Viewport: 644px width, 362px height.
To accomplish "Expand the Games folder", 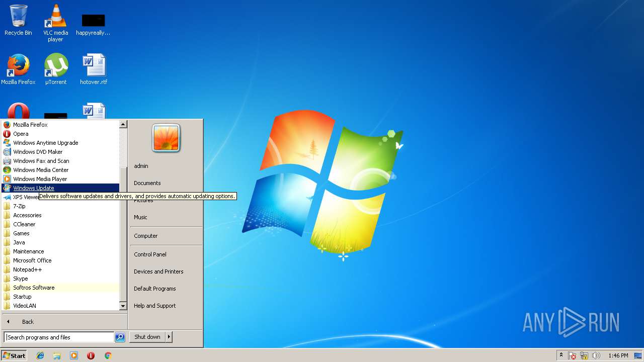I will click(60, 233).
